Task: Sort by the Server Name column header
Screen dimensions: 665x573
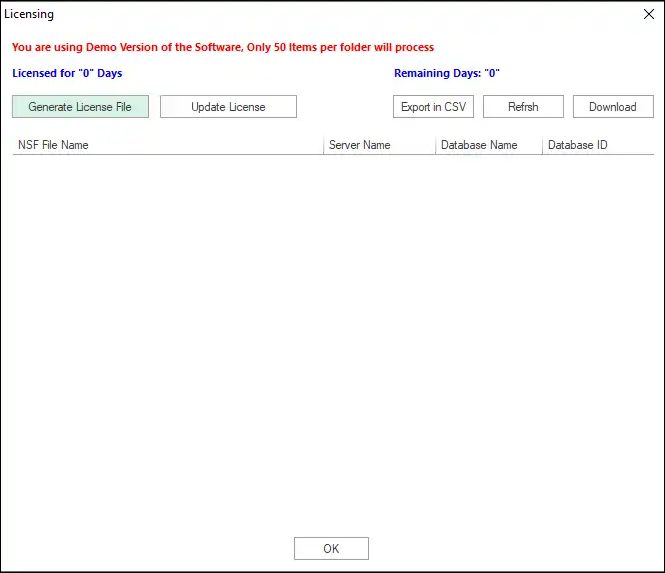Action: [x=380, y=145]
